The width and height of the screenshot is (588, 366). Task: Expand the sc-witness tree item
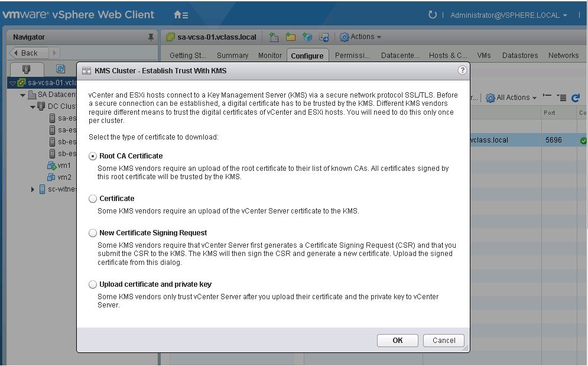pyautogui.click(x=32, y=189)
